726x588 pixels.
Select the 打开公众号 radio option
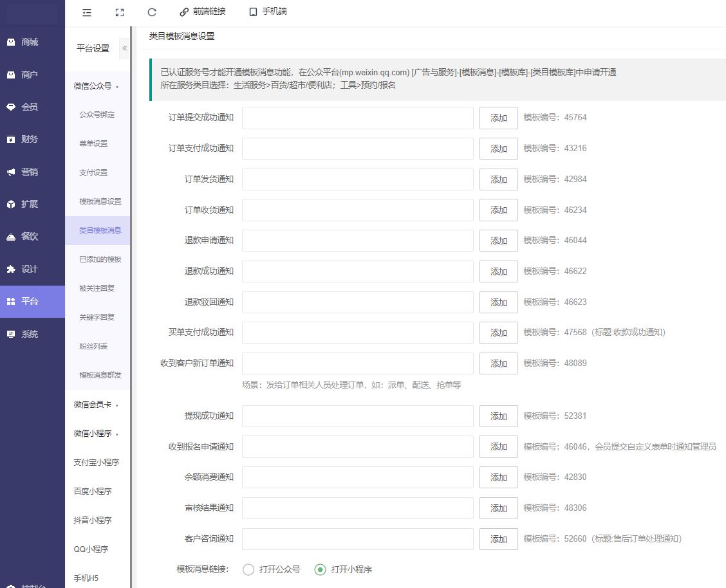point(248,569)
